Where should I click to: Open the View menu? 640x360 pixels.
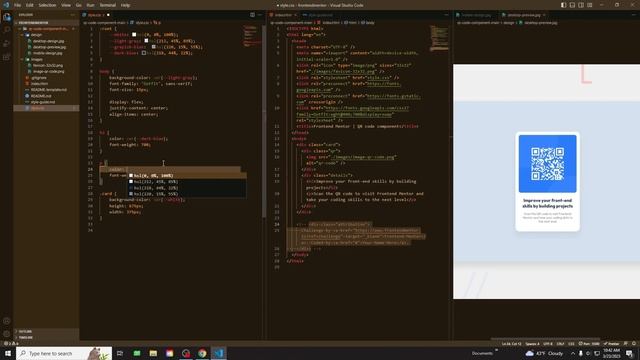click(x=66, y=5)
